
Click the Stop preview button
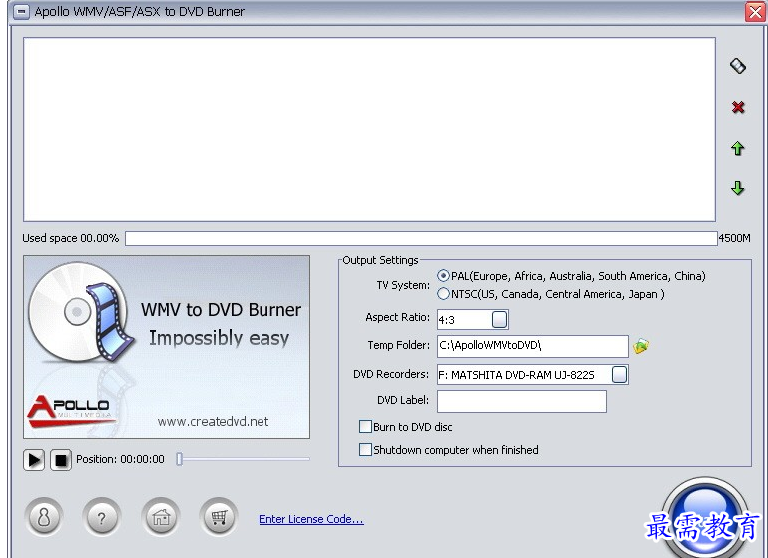pos(61,460)
